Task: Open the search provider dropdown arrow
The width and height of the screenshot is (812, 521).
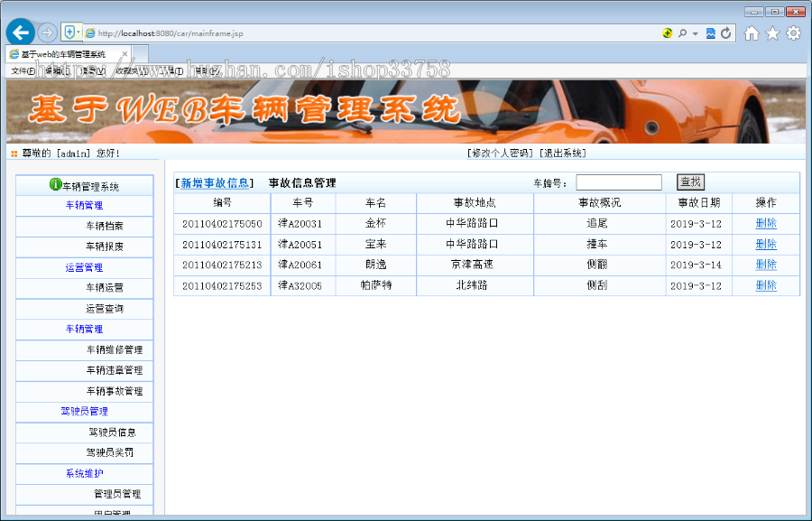Action: click(694, 33)
